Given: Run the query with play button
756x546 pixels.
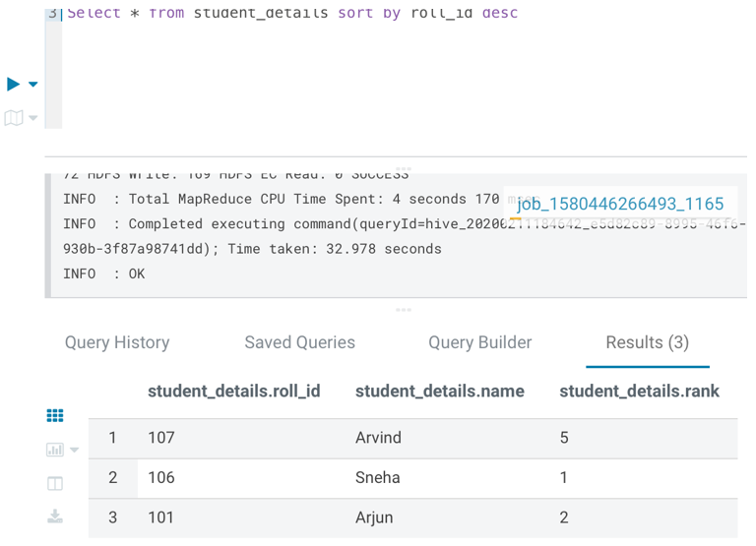Looking at the screenshot, I should [x=14, y=85].
